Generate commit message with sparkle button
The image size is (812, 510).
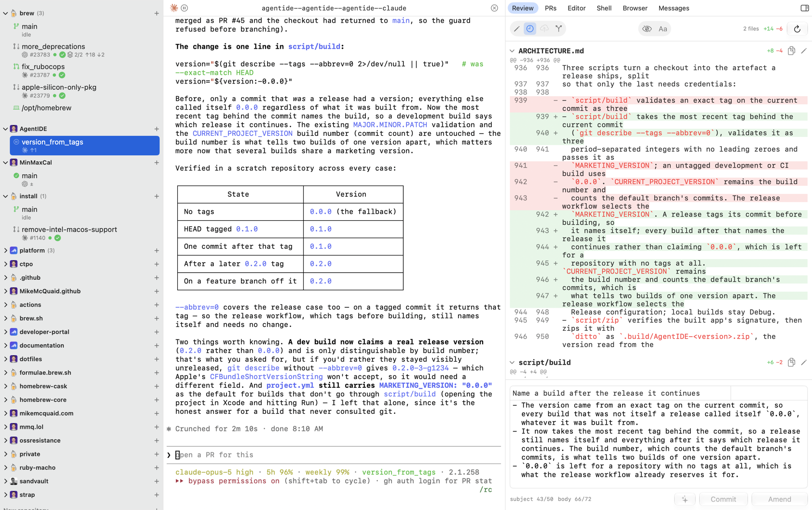pos(685,499)
